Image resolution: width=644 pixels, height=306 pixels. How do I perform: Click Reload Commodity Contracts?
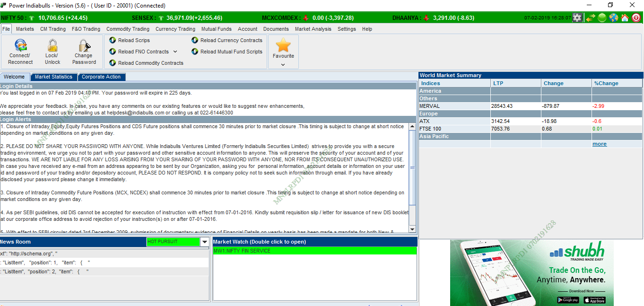point(150,63)
